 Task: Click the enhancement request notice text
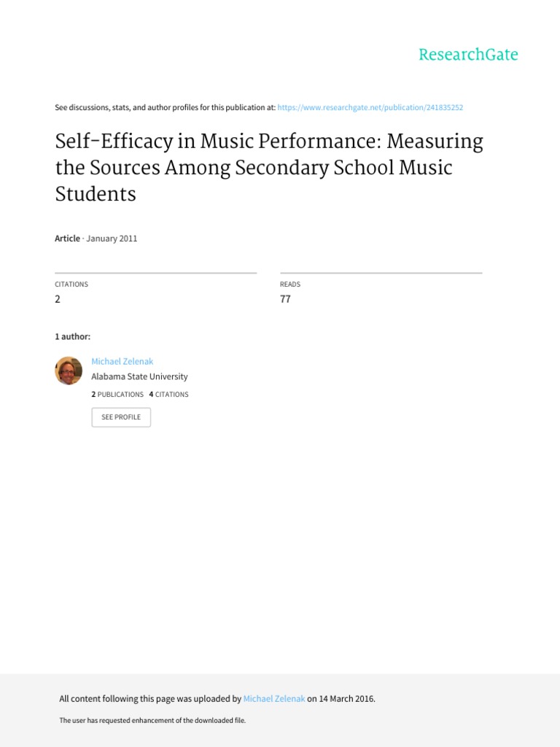152,720
